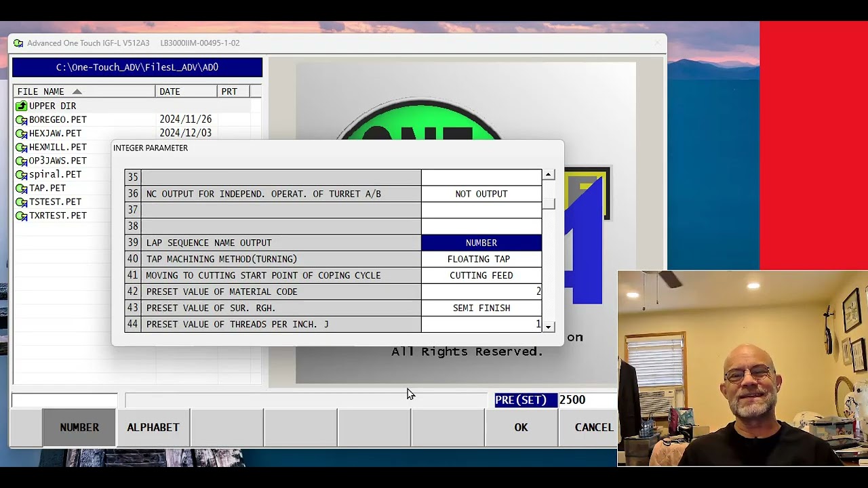Click the ALPHABET function key
The width and height of the screenshot is (868, 488).
(153, 427)
